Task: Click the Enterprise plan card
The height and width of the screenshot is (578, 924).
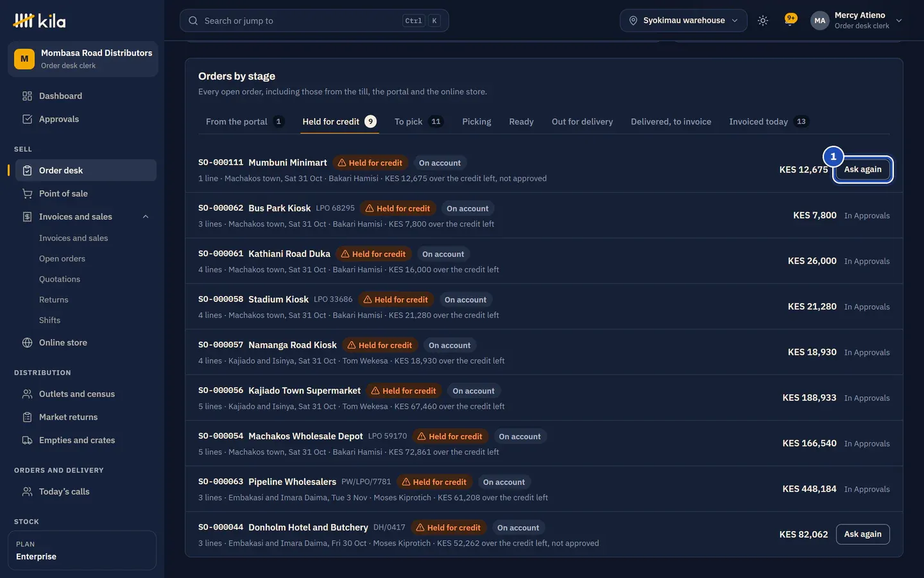Action: click(x=82, y=550)
